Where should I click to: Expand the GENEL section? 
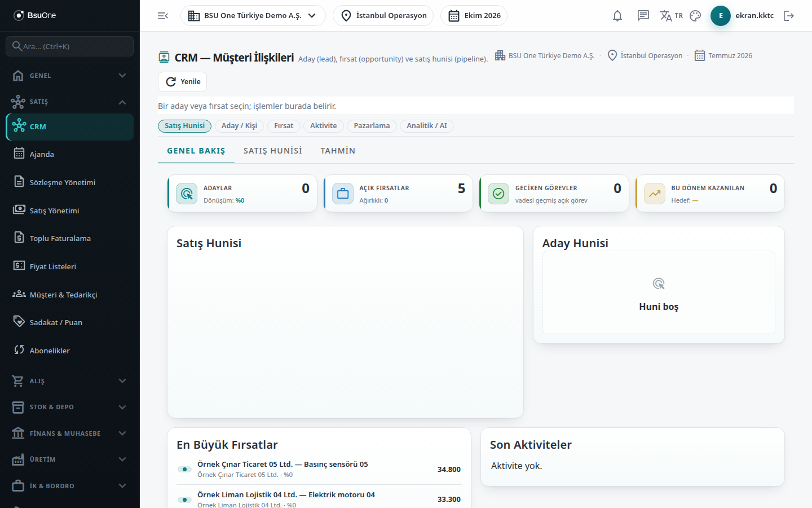tap(70, 76)
